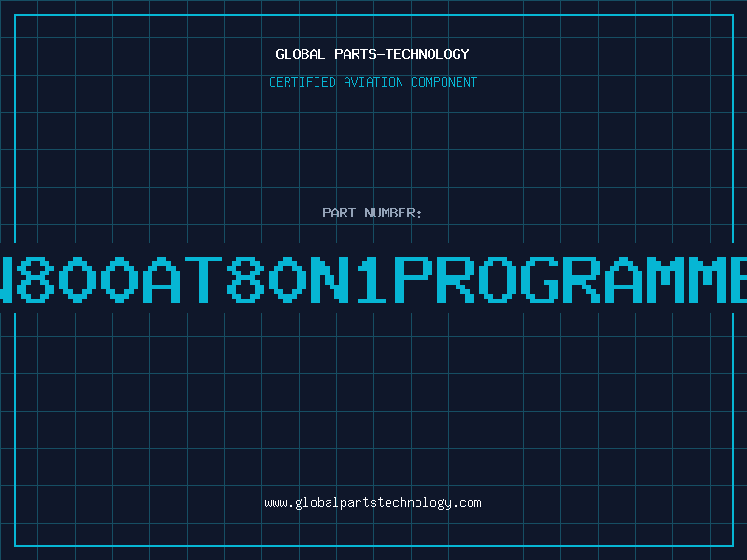The image size is (747, 560).
Task: Click the 'PART NUMBER:' label
Action: [373, 213]
